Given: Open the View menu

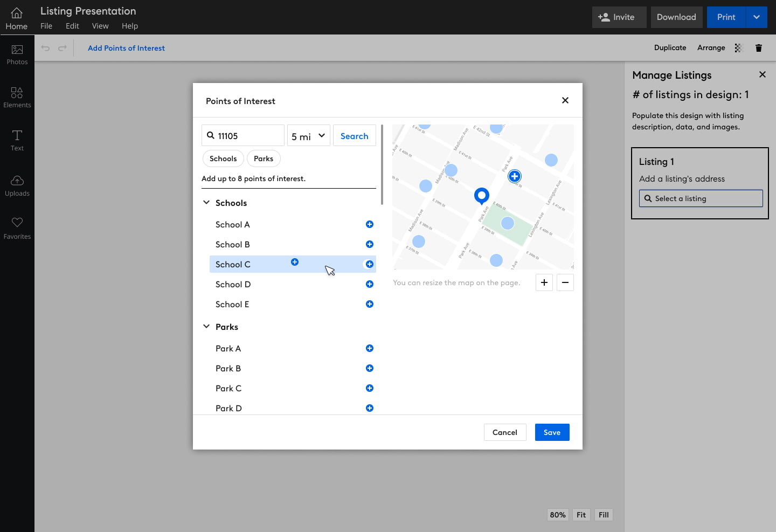Looking at the screenshot, I should tap(100, 26).
